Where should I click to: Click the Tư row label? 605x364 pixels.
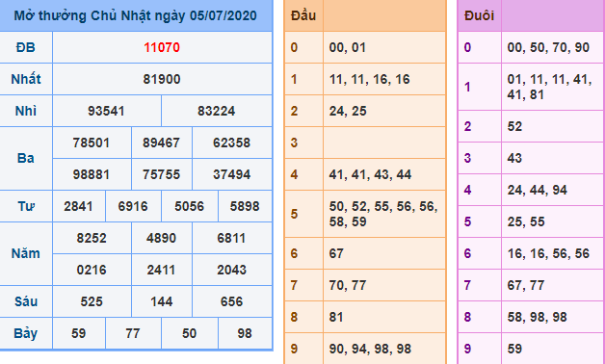click(x=26, y=206)
